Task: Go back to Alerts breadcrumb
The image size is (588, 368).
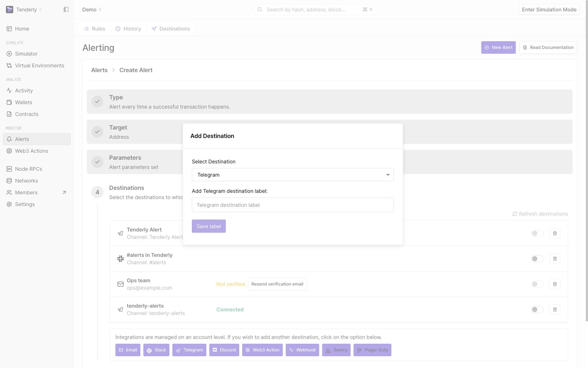Action: point(99,70)
